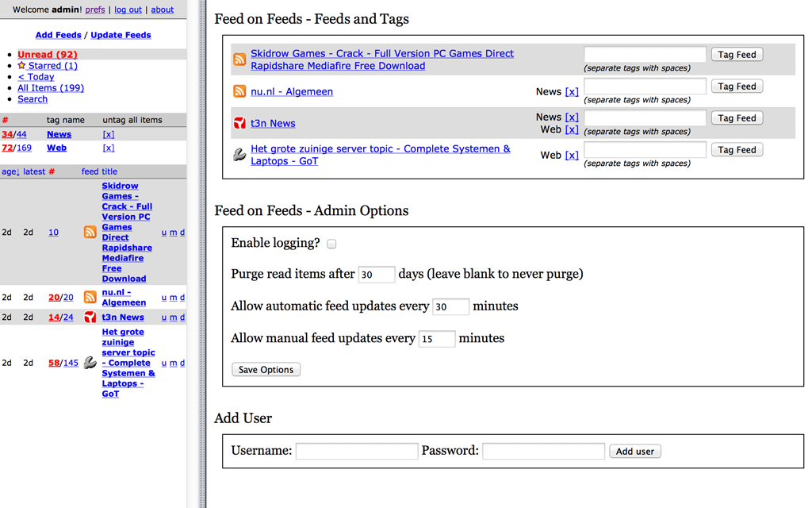The height and width of the screenshot is (508, 812).
Task: Enable the logging checkbox
Action: pyautogui.click(x=331, y=244)
